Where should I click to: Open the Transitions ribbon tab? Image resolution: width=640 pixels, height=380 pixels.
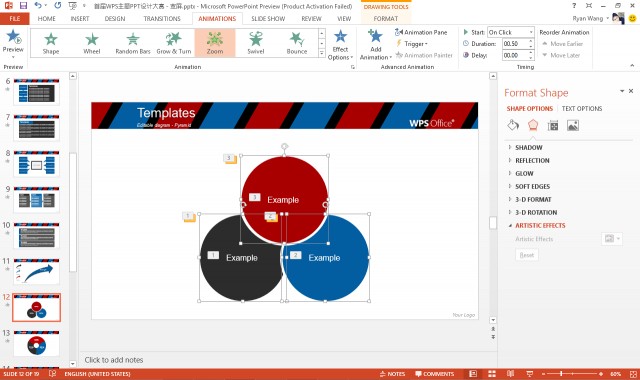point(162,19)
